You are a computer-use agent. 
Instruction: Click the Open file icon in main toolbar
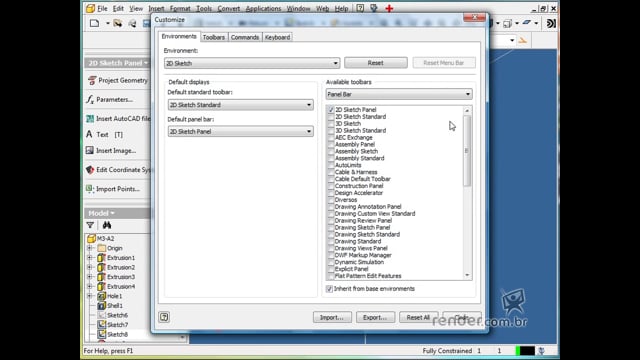(118, 23)
